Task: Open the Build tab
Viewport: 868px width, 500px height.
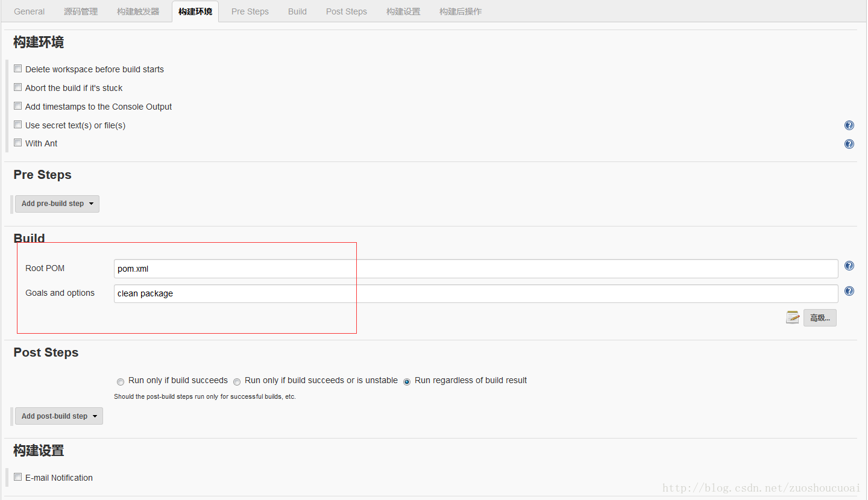Action: [297, 11]
